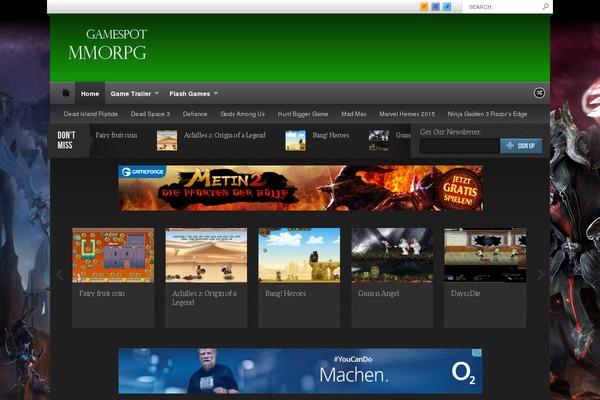Image resolution: width=600 pixels, height=400 pixels.
Task: Click Fairy fruit coin carousel title
Action: tap(102, 293)
